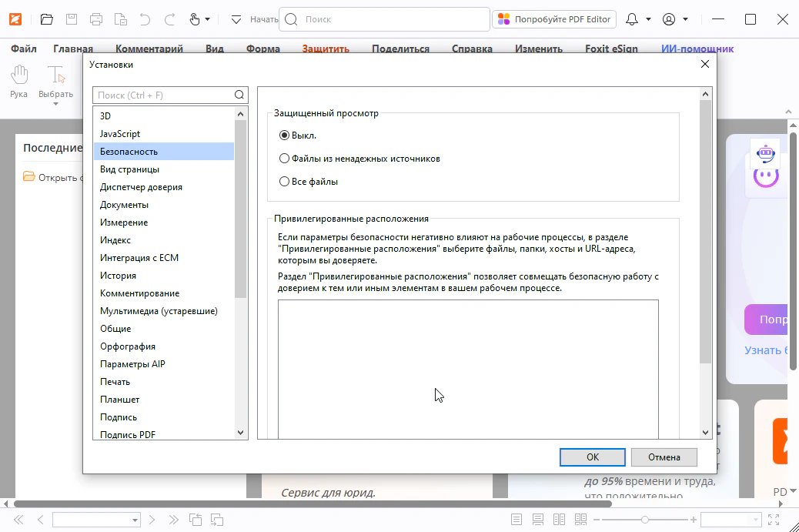Image resolution: width=799 pixels, height=532 pixels.
Task: Click the Print icon in the top toolbar
Action: pyautogui.click(x=96, y=19)
